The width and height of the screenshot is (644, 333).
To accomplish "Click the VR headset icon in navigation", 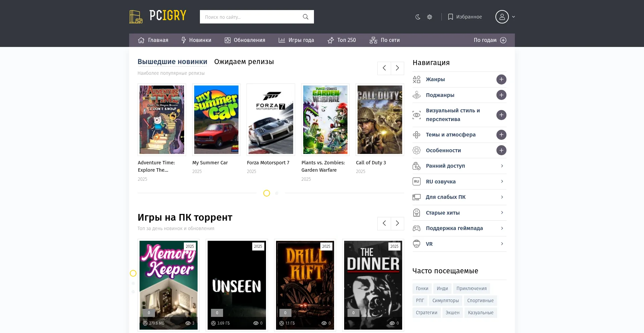I will [417, 244].
